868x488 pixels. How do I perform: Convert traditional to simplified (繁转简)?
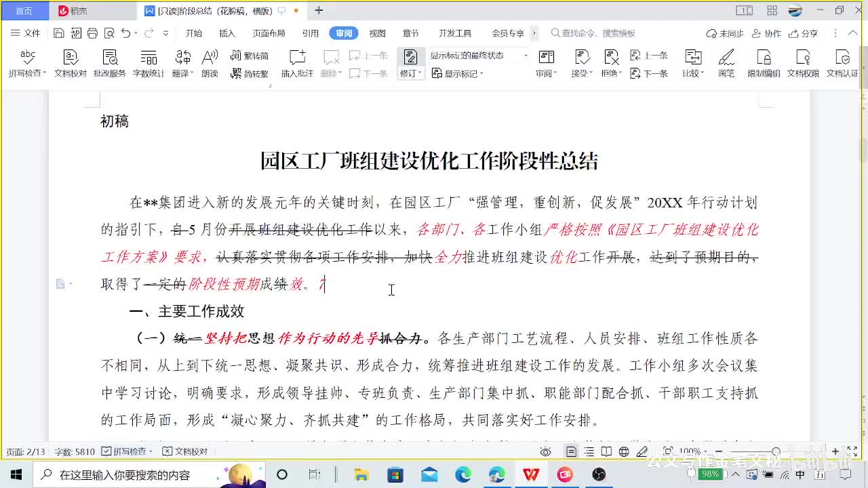point(250,56)
